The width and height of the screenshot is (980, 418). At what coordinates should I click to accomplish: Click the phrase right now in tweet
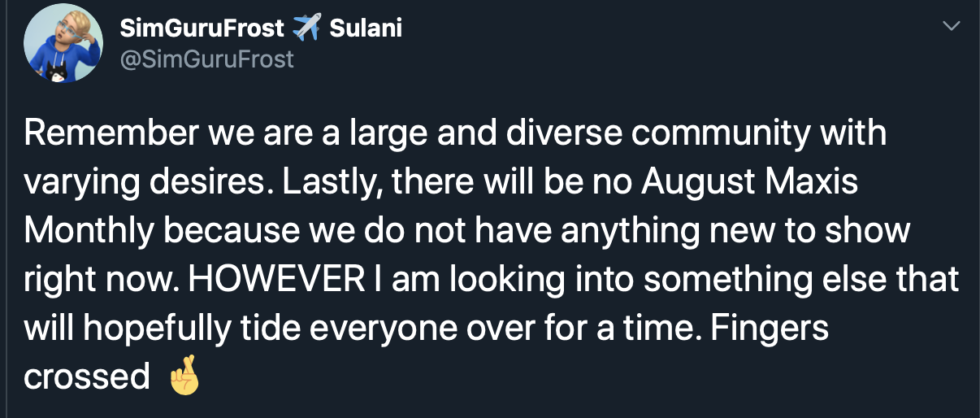(102, 281)
